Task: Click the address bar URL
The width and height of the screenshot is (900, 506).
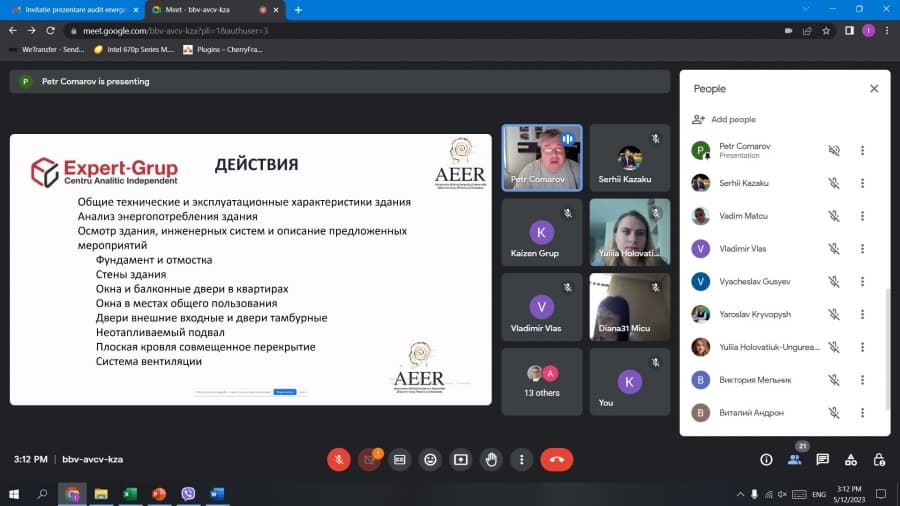Action: (175, 31)
